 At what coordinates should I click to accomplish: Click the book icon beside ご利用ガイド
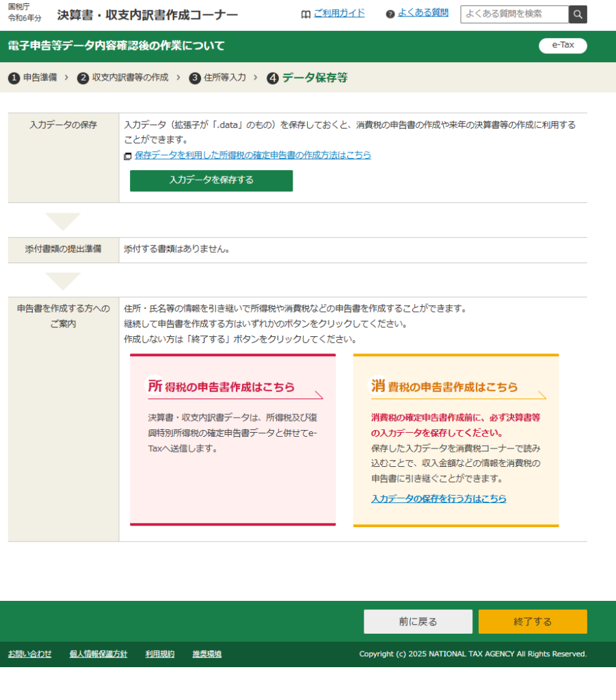click(306, 14)
